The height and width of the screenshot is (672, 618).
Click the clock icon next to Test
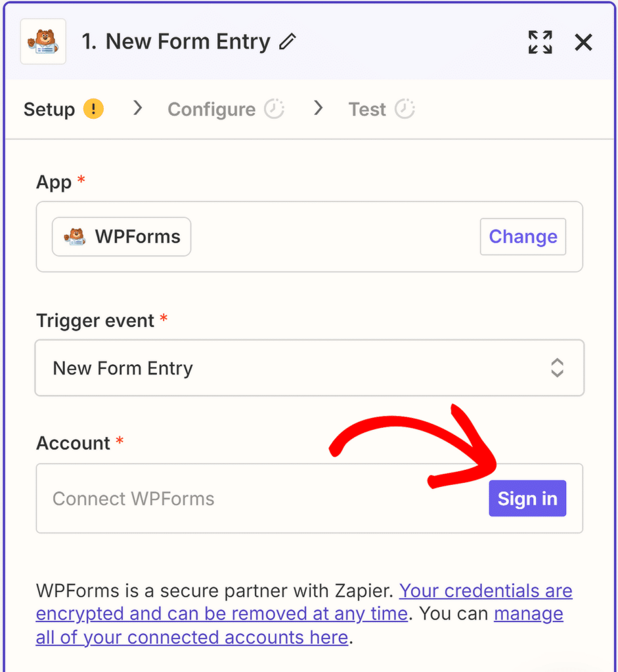tap(405, 109)
